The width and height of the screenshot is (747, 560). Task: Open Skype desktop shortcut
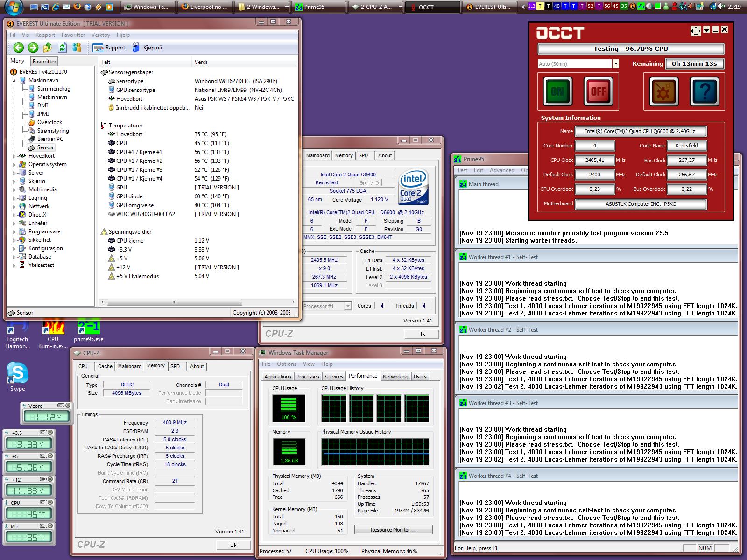(x=17, y=377)
